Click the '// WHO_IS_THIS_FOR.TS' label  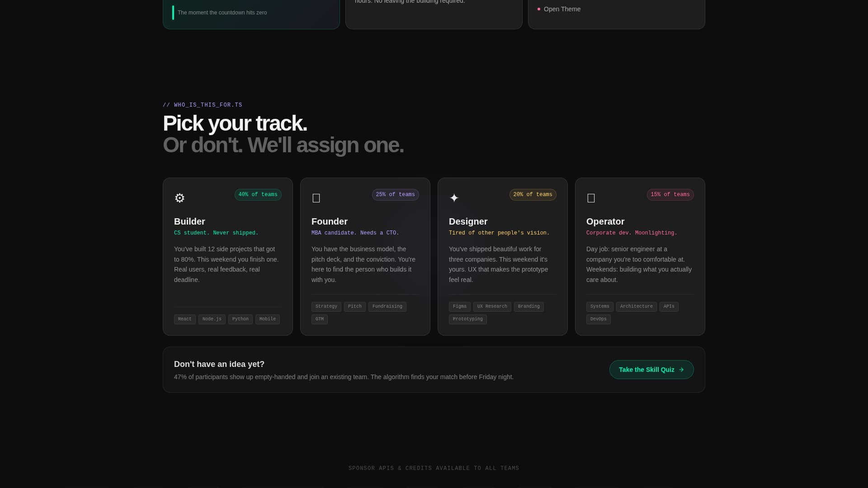(x=203, y=105)
